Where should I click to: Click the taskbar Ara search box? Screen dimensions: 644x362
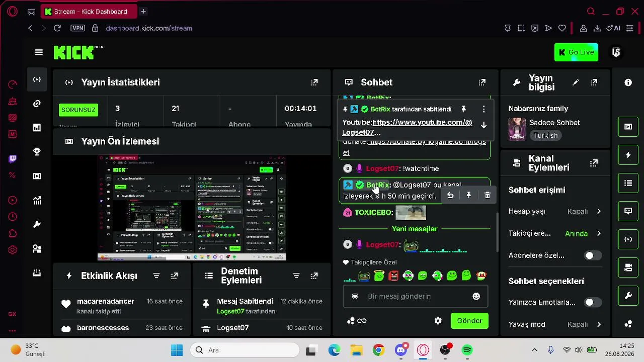245,350
